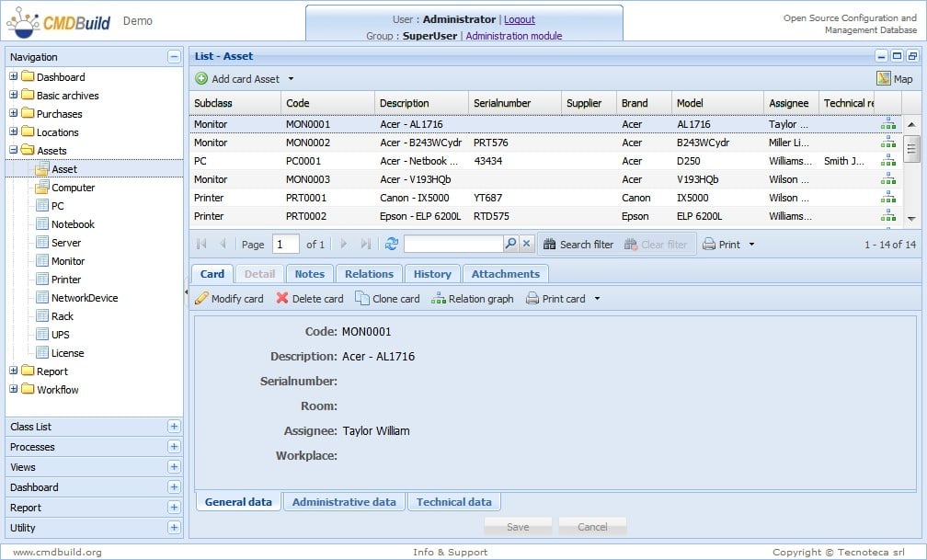
Task: Open Relation graph from card toolbar
Action: (x=472, y=299)
